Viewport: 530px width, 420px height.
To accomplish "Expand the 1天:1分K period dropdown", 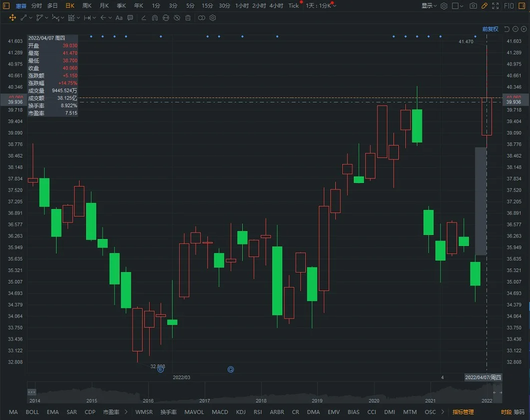I will (321, 5).
